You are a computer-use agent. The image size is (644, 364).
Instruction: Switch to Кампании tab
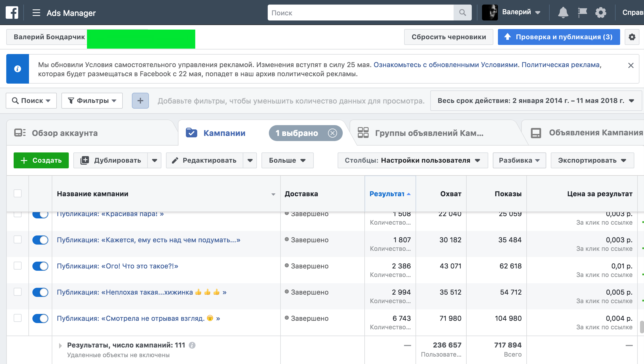[x=224, y=133]
